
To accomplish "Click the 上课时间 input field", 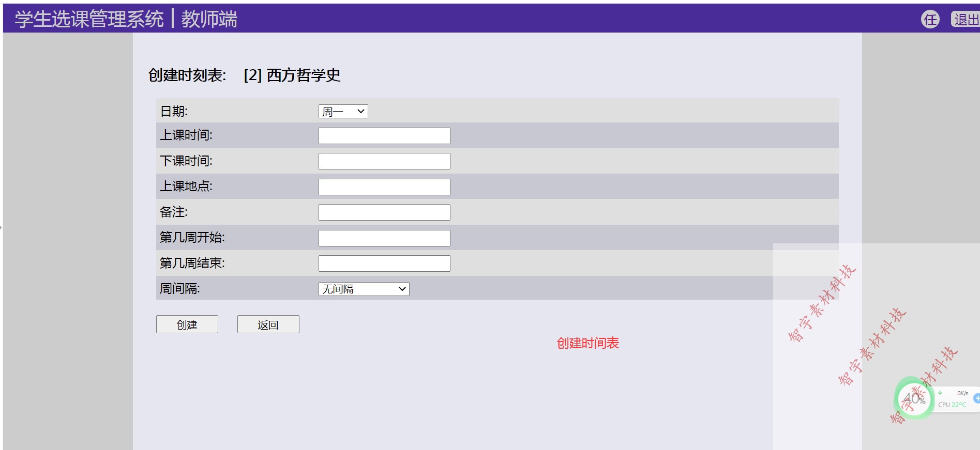I will click(384, 136).
